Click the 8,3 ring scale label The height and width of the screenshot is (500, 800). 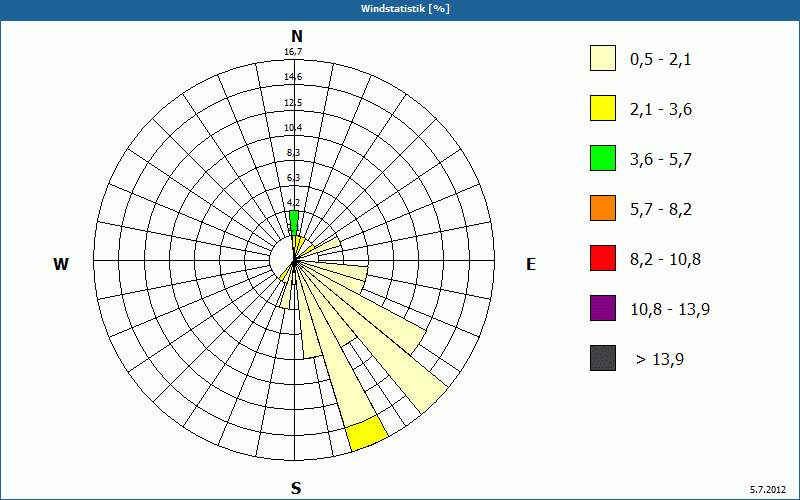[293, 153]
